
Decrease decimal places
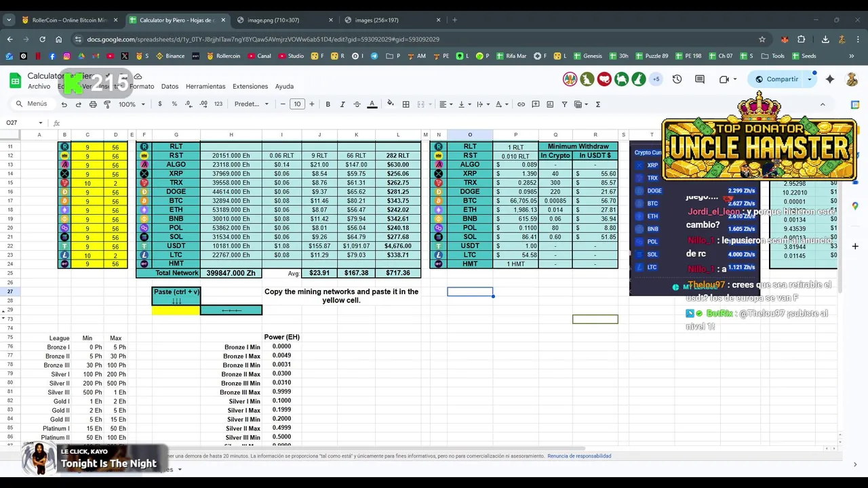click(189, 104)
